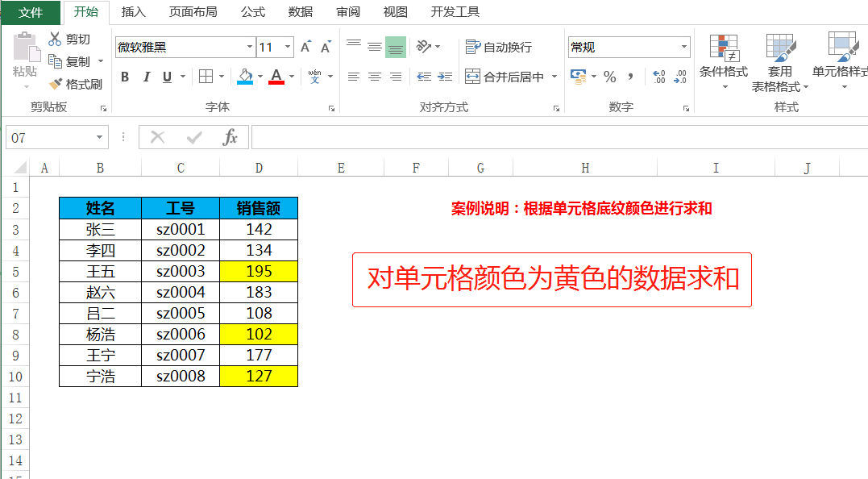This screenshot has height=479, width=868.
Task: Switch to the 插入 Insert tab
Action: click(134, 11)
